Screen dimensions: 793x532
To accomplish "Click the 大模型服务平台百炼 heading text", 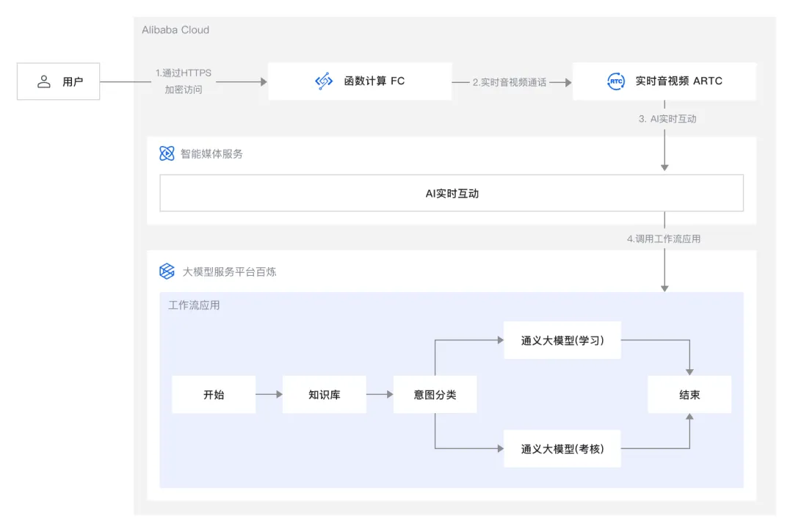I will pyautogui.click(x=229, y=272).
